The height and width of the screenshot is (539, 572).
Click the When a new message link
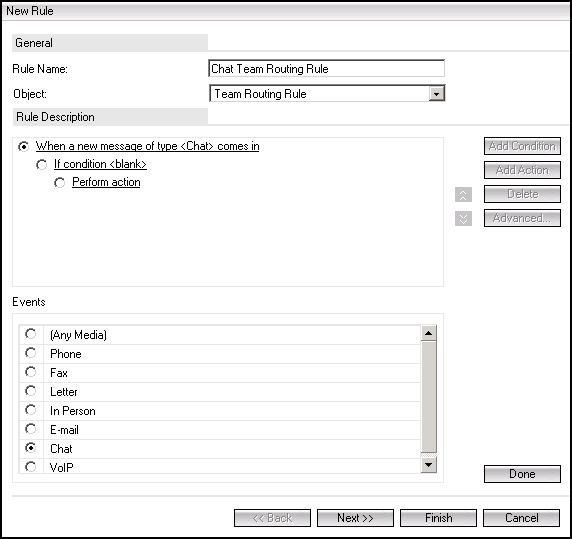(x=147, y=146)
